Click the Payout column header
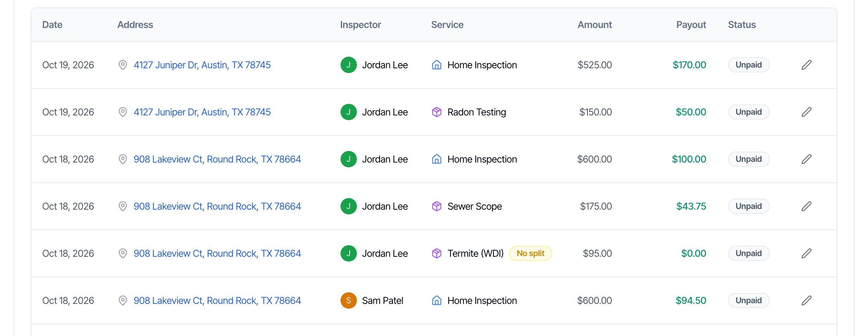Image resolution: width=868 pixels, height=336 pixels. [691, 25]
